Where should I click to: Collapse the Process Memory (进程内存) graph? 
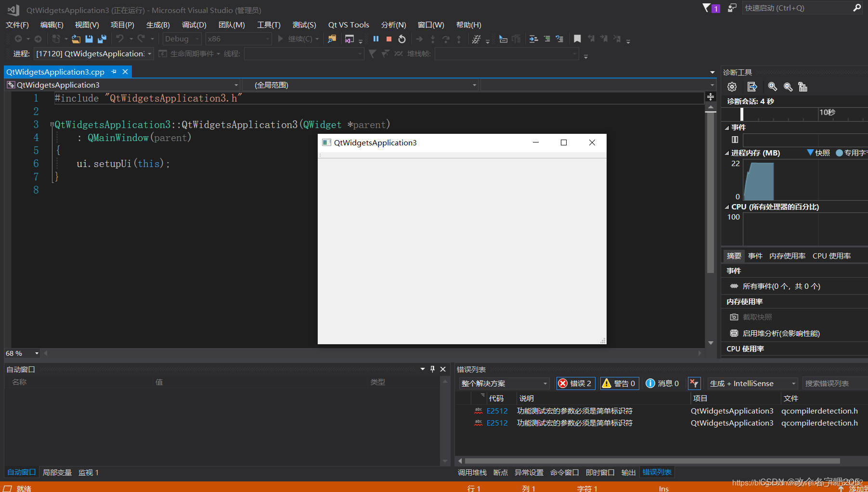point(727,153)
